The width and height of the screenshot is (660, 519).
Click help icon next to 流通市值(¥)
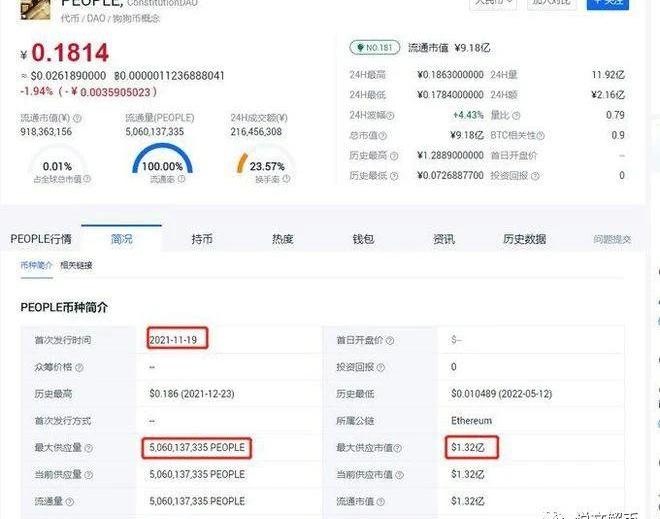(x=78, y=118)
